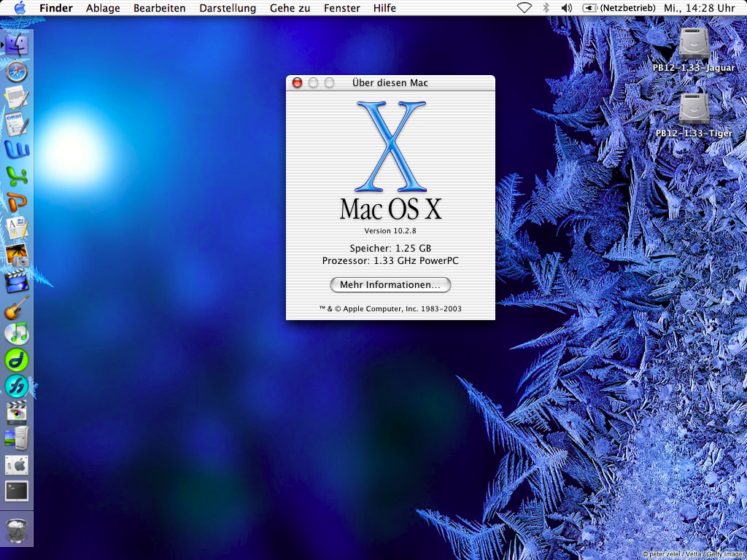This screenshot has width=747, height=560.
Task: Launch Dreamweaver from the Dock
Action: (17, 359)
